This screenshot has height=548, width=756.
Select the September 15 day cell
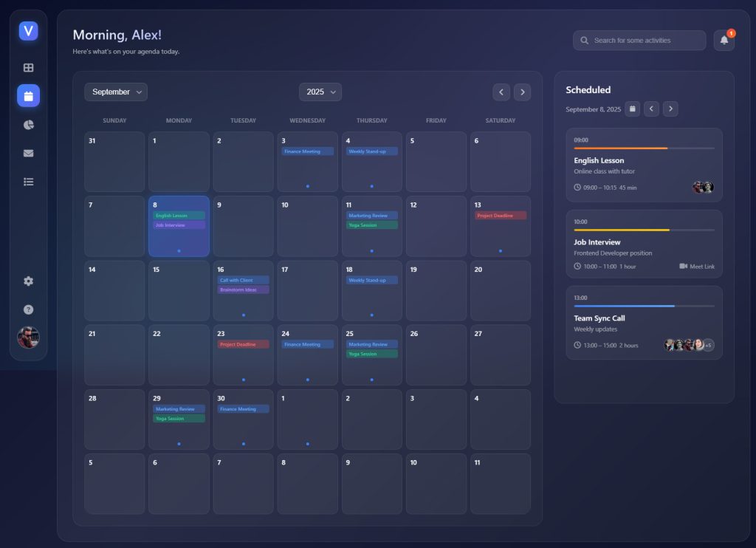179,291
